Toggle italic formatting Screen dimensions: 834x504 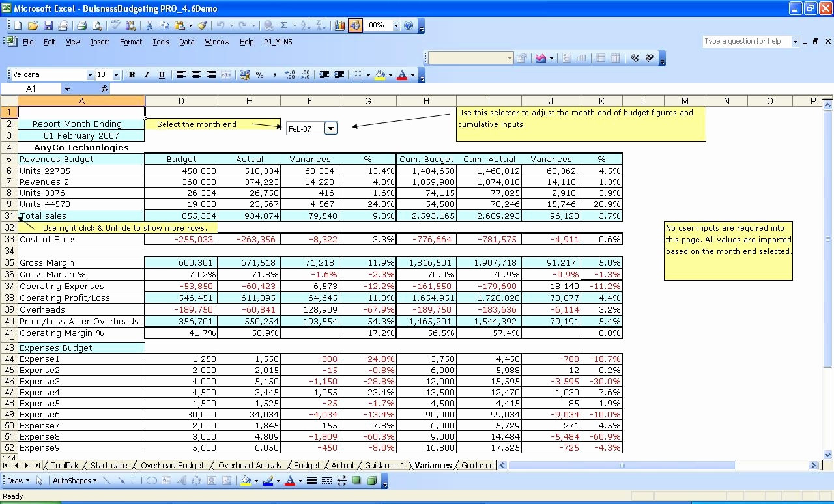(x=147, y=74)
